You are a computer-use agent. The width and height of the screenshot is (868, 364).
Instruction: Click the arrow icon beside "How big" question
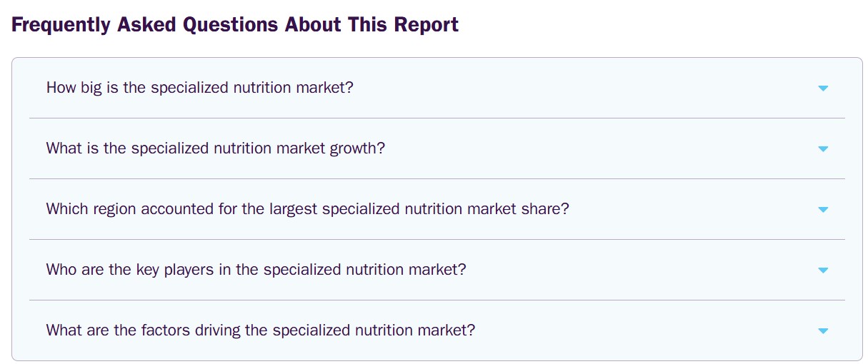[x=823, y=89]
